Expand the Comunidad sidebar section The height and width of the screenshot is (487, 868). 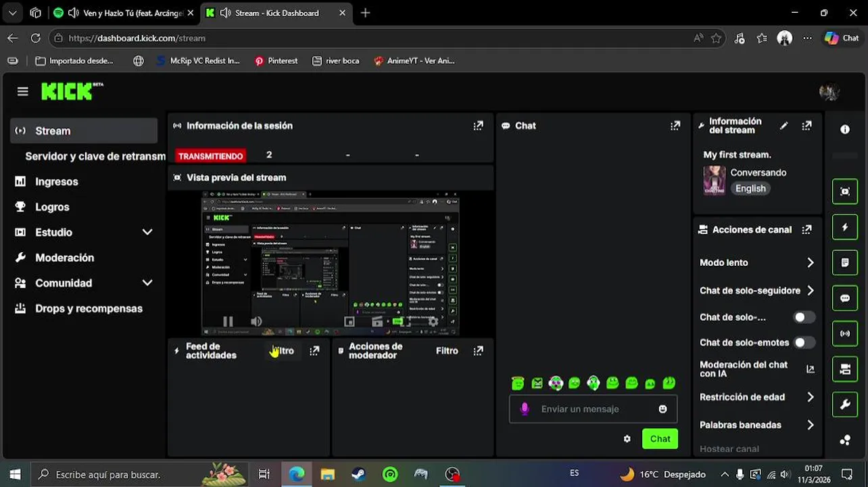point(147,283)
